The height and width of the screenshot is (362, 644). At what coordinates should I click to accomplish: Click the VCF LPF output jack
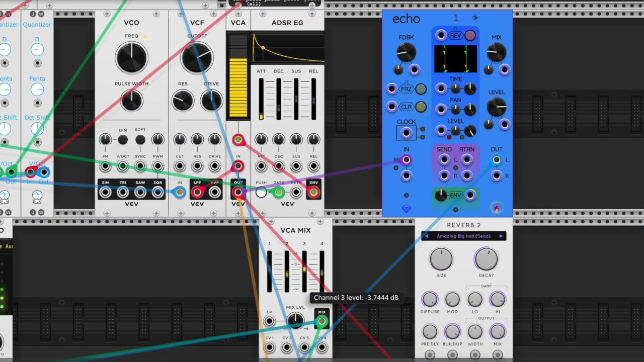(197, 192)
